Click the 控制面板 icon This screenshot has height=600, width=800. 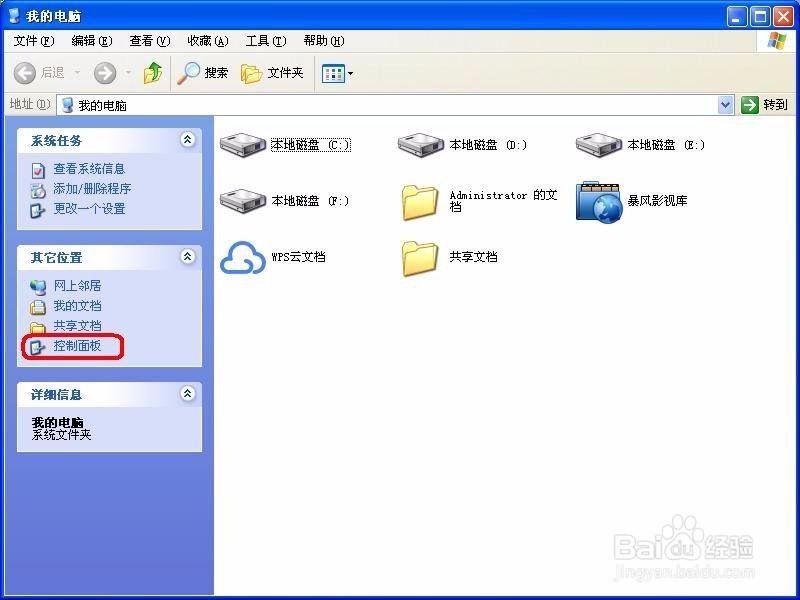tap(38, 347)
